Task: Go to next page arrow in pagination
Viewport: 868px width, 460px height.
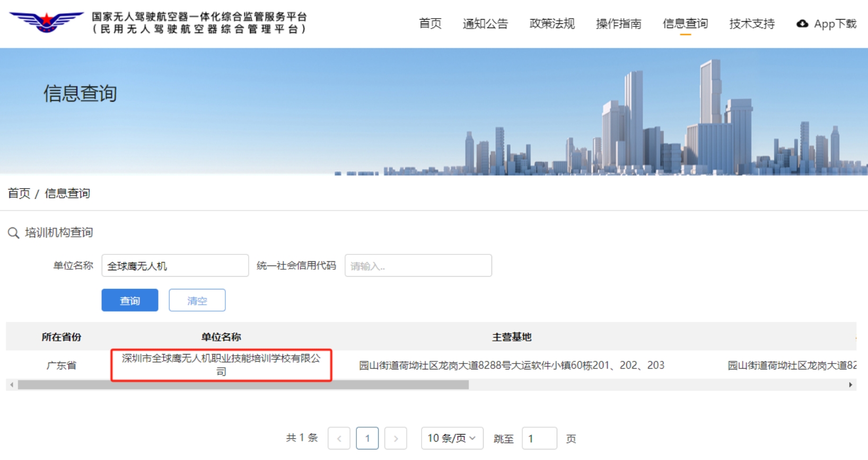Action: tap(396, 438)
